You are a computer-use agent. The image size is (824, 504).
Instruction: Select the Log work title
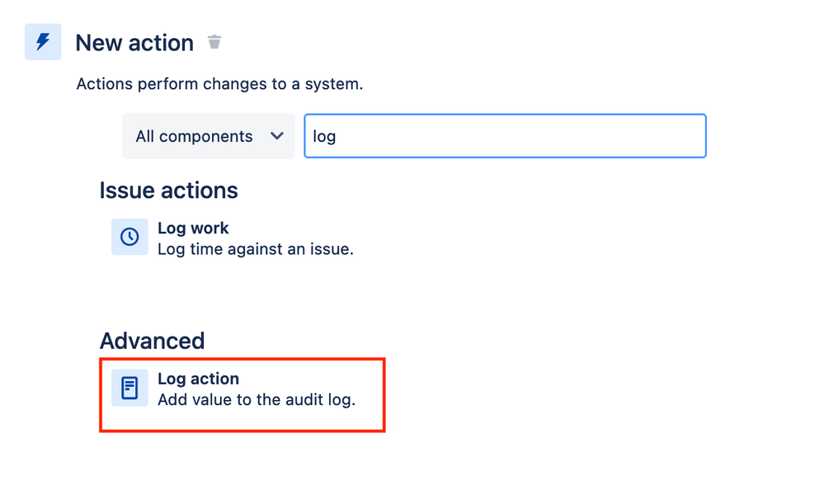[193, 228]
